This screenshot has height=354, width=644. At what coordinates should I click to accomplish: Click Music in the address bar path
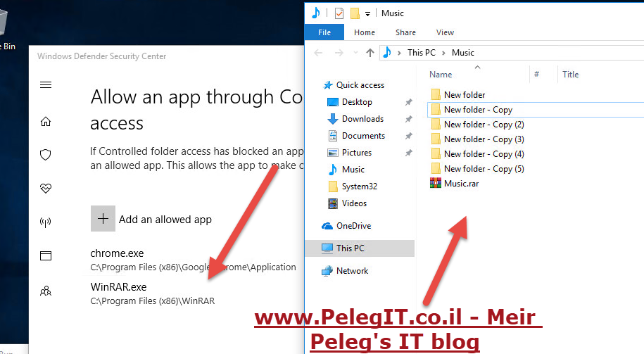(x=463, y=53)
